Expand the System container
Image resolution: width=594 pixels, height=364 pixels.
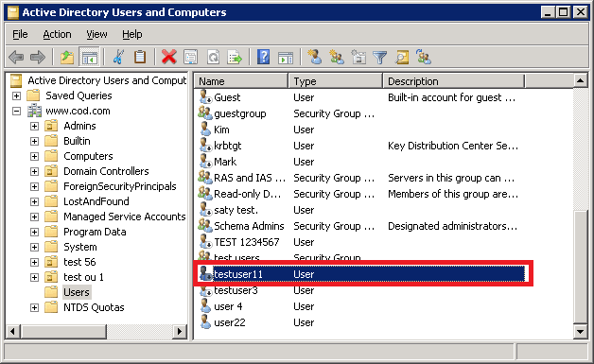(34, 247)
